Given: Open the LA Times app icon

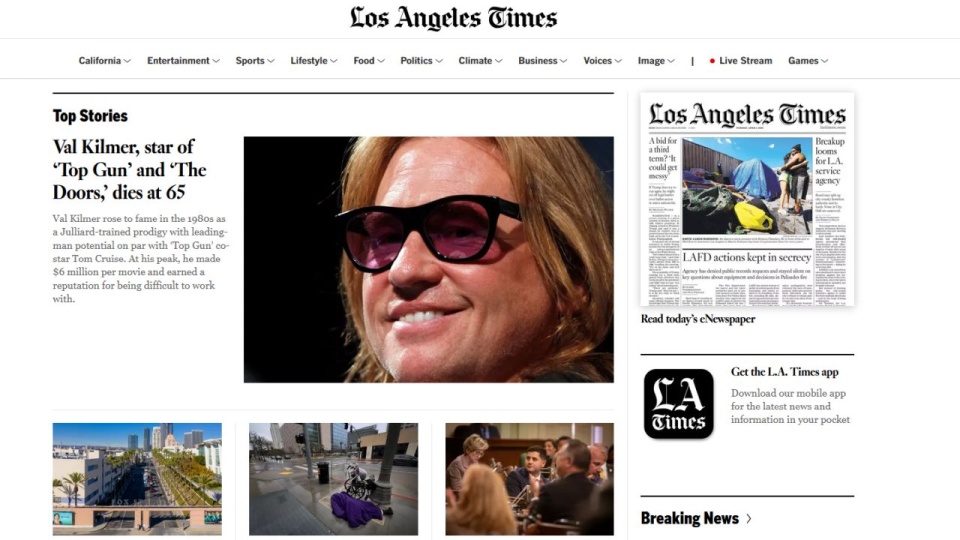Looking at the screenshot, I should click(678, 403).
